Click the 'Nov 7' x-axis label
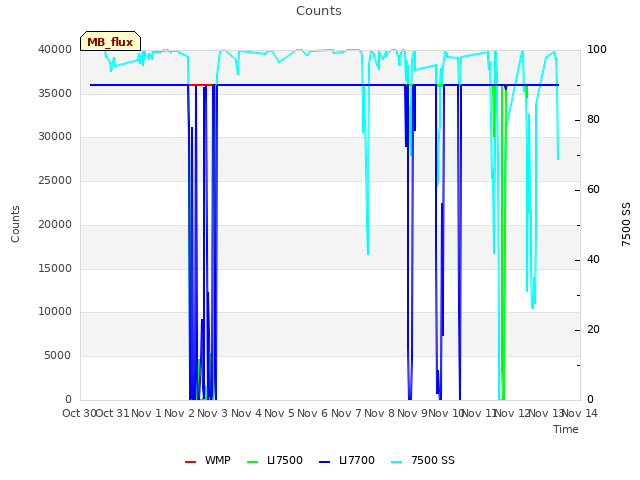Screen dimensions: 640x480 click(346, 413)
